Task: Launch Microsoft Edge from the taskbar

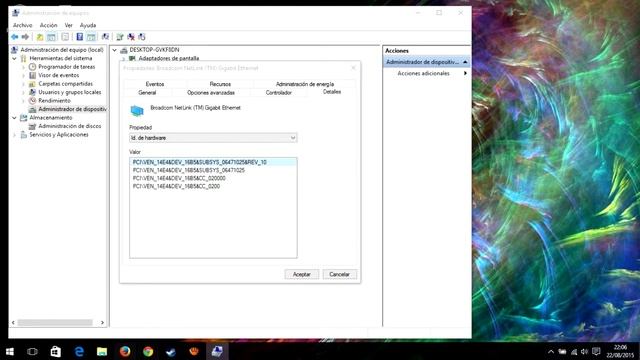Action: [x=79, y=351]
